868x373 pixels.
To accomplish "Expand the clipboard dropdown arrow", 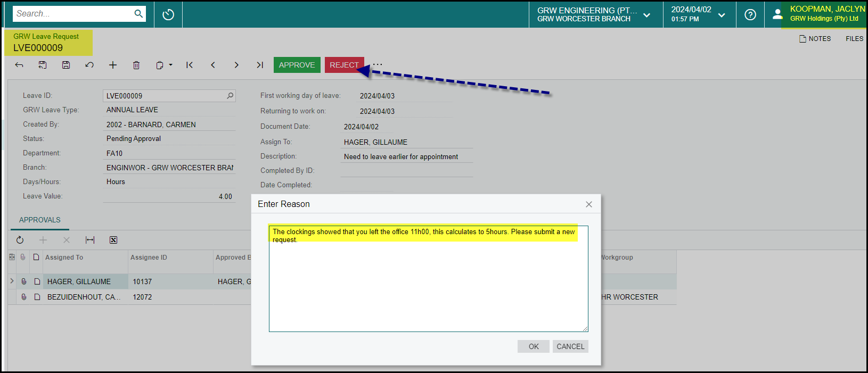I will click(x=170, y=65).
